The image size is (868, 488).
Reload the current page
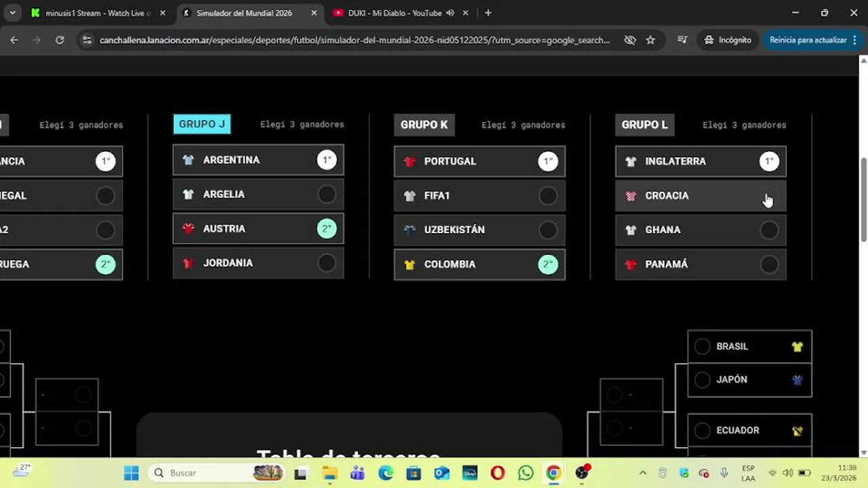60,40
